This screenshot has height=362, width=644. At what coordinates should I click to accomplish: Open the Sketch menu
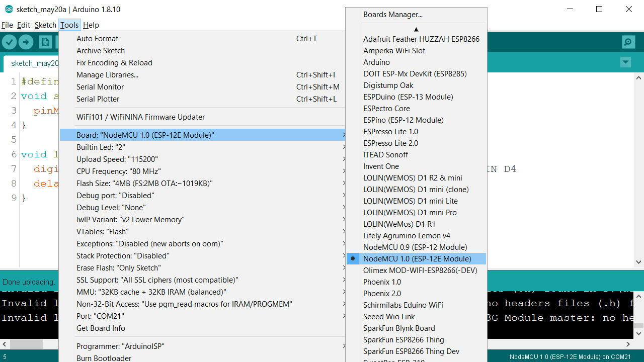coord(45,25)
